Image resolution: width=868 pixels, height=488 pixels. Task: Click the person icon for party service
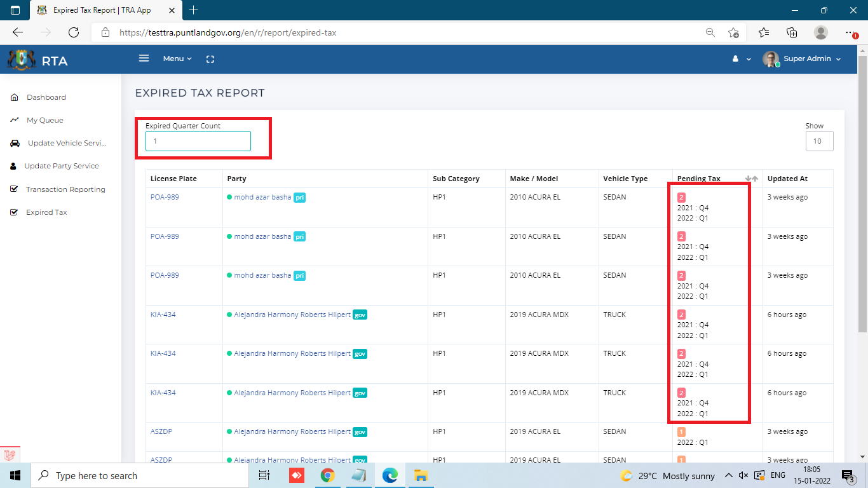point(13,166)
